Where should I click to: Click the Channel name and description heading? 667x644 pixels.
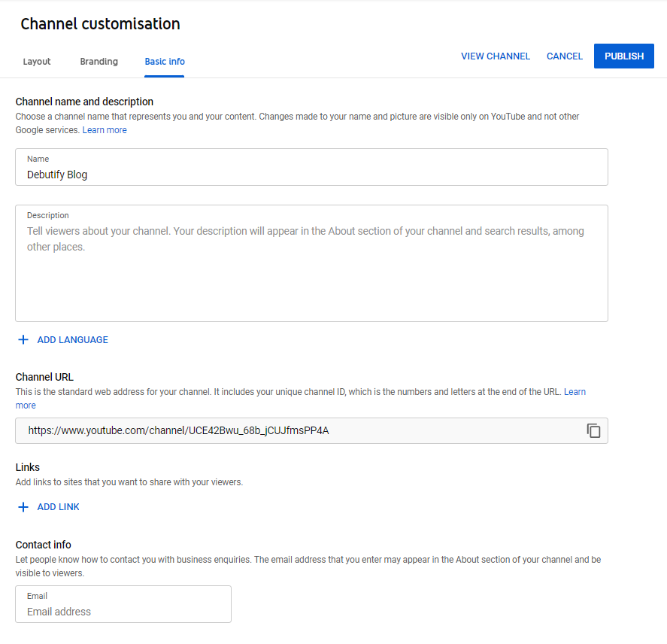84,102
